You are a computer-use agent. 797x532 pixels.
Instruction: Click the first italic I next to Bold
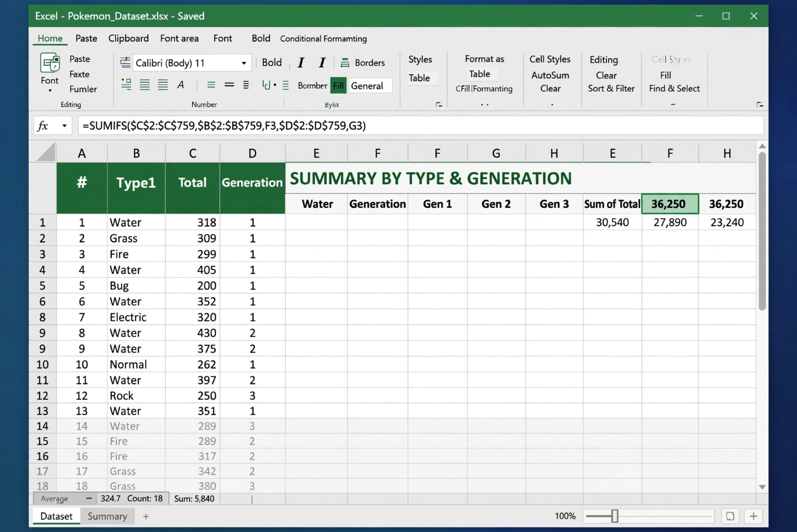pyautogui.click(x=301, y=63)
